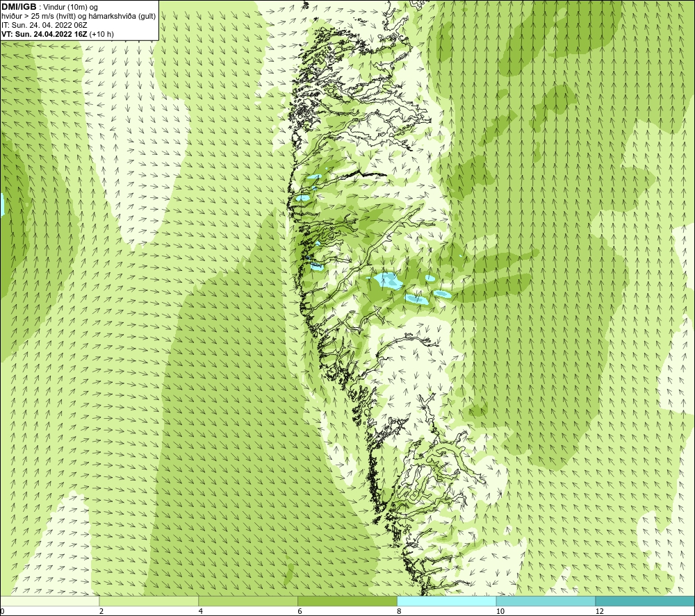Screen dimensions: 695x616
Task: Select the 4–6 m/s green legend swatch
Action: [x=248, y=601]
